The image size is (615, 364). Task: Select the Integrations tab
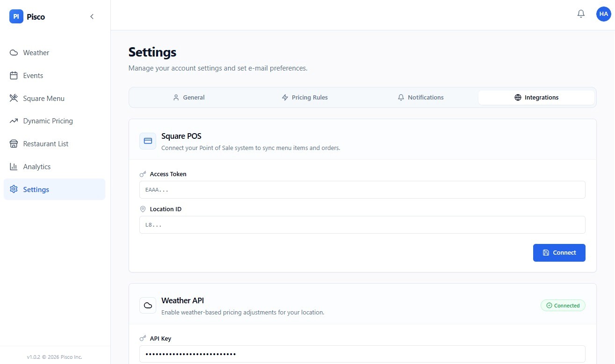click(536, 98)
